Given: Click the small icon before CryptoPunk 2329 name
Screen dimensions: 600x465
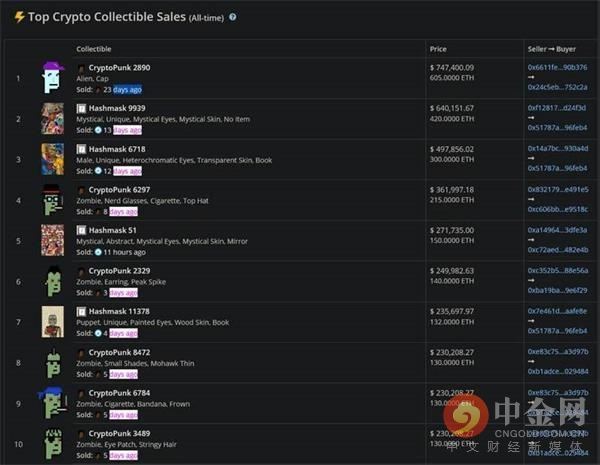Looking at the screenshot, I should click(81, 271).
